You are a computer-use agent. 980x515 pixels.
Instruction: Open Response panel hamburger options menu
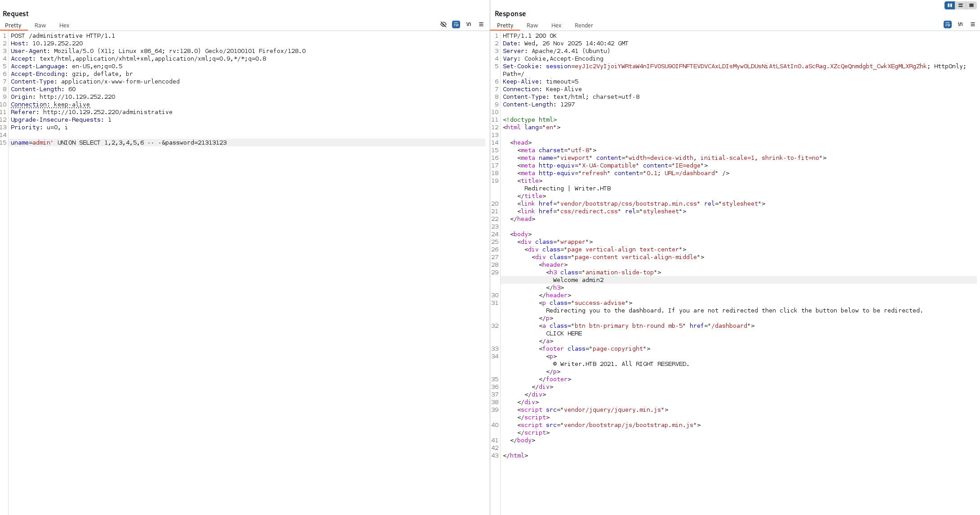tap(973, 25)
